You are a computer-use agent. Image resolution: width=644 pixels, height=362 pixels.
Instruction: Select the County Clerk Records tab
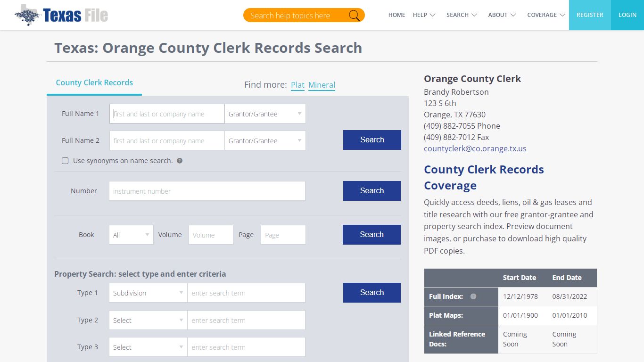(94, 83)
